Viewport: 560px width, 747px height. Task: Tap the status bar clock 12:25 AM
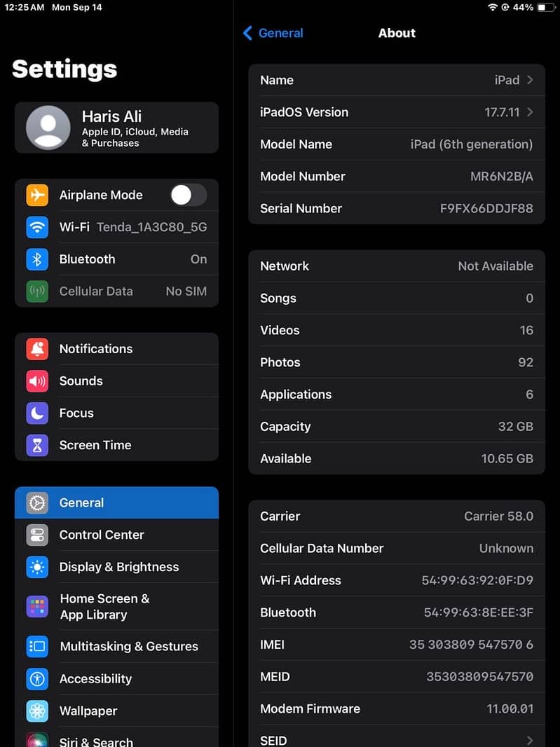tap(24, 7)
